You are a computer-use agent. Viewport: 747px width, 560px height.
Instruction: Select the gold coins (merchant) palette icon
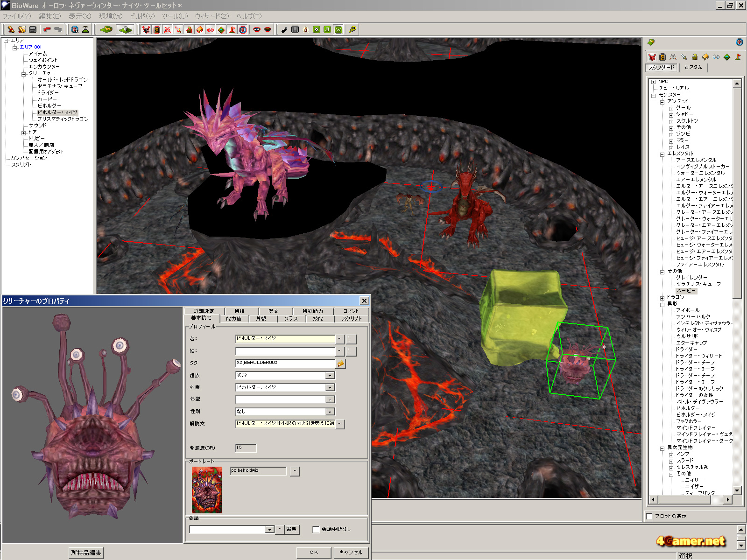[x=695, y=57]
